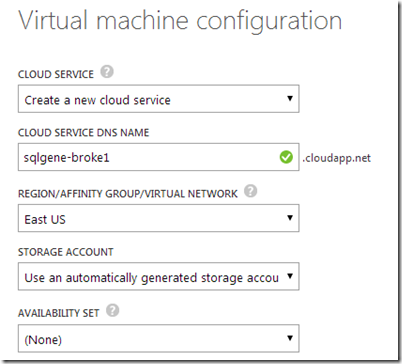The height and width of the screenshot is (364, 402).
Task: Open help icon next to Cloud Service
Action: [x=107, y=72]
